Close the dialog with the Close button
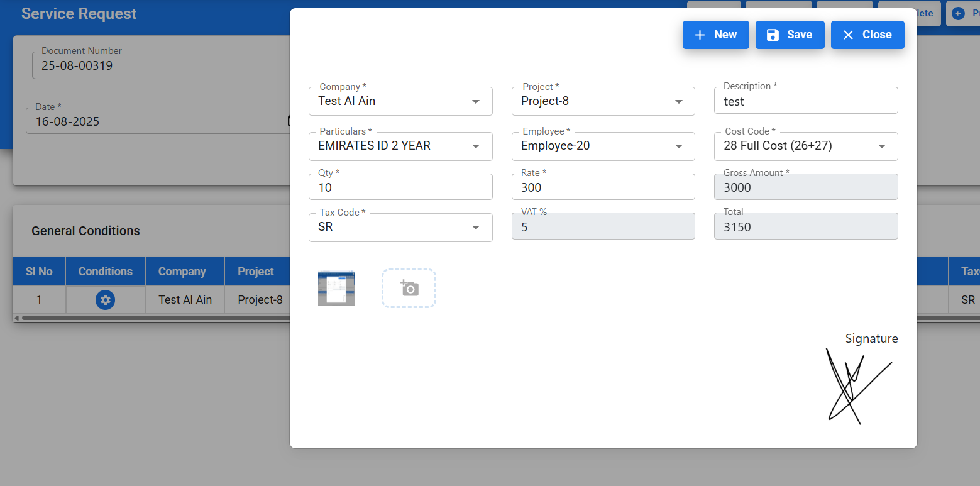The width and height of the screenshot is (980, 486). 867,35
